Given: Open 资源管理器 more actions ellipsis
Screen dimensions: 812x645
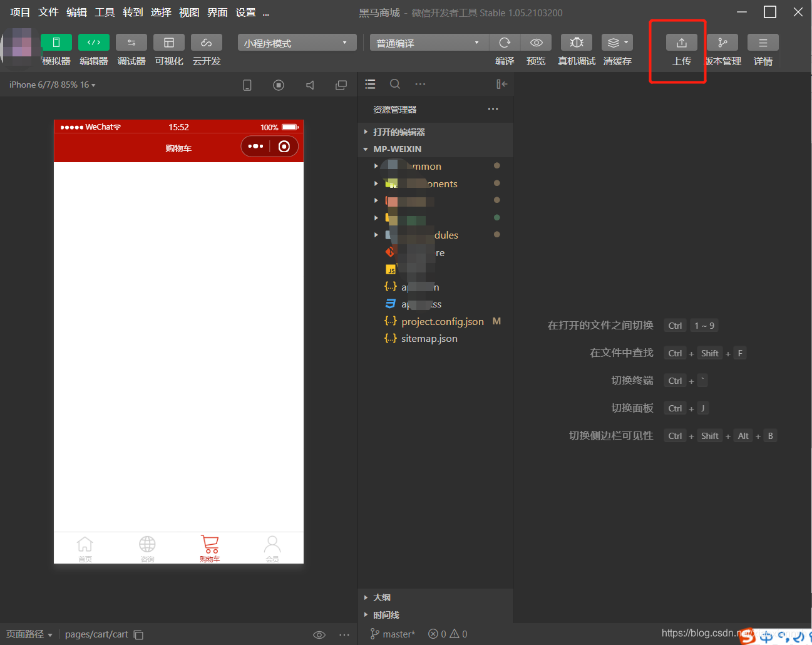Looking at the screenshot, I should coord(493,109).
